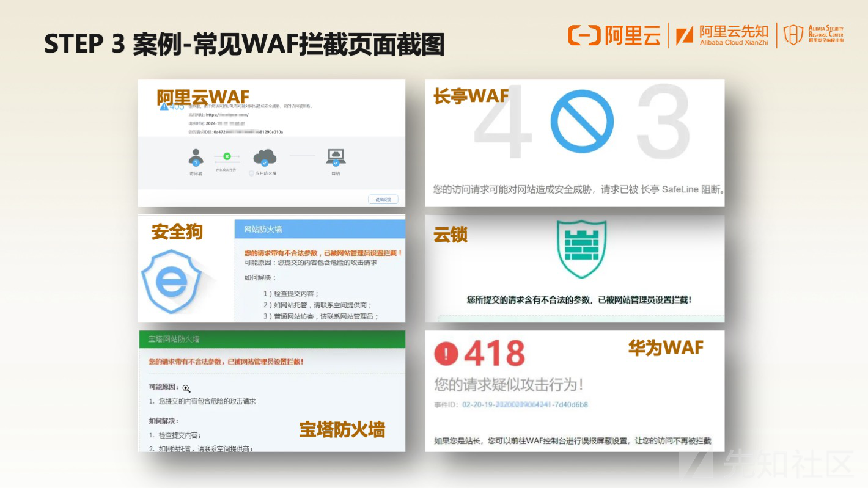Click the SafeDog step 1)检查提交内容
Viewport: 868px width, 488px height.
pyautogui.click(x=291, y=294)
